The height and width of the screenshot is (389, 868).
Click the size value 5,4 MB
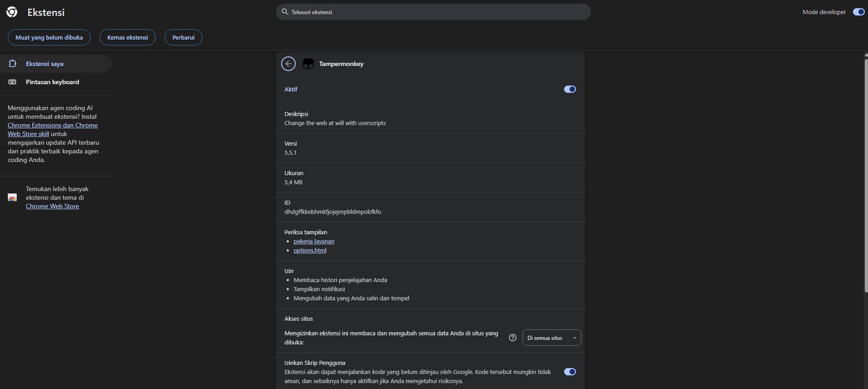click(293, 182)
